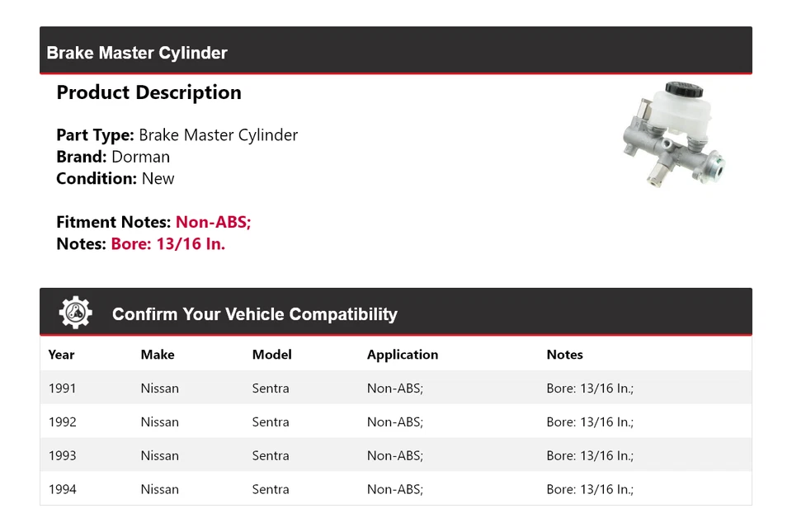Click the Brand: Dorman line
Viewport: 792px width, 532px height.
(x=113, y=157)
